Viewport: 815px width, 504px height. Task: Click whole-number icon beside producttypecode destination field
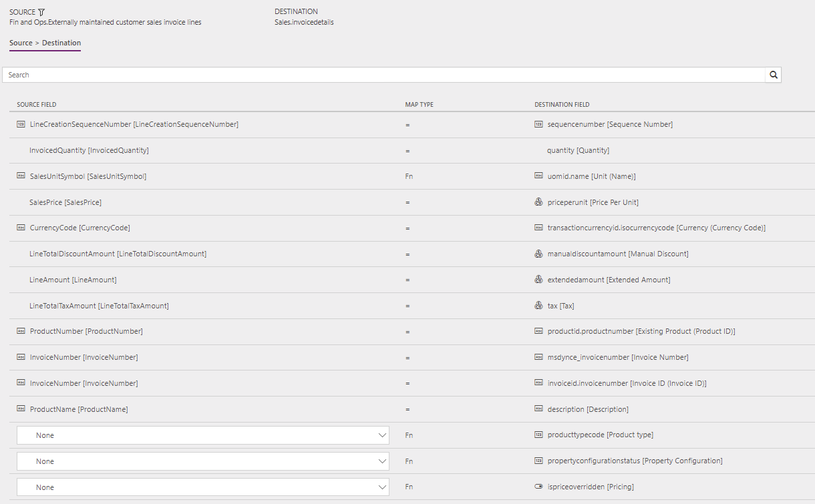pyautogui.click(x=538, y=435)
